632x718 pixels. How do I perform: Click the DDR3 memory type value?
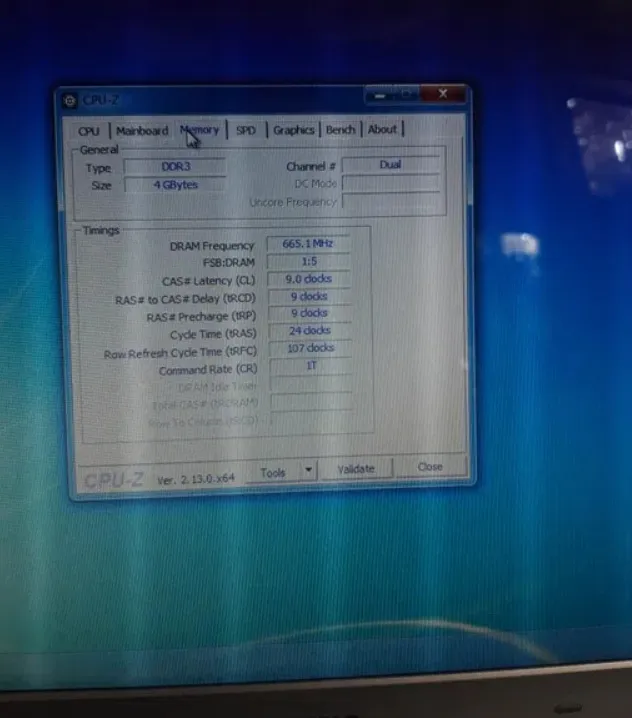(x=175, y=167)
